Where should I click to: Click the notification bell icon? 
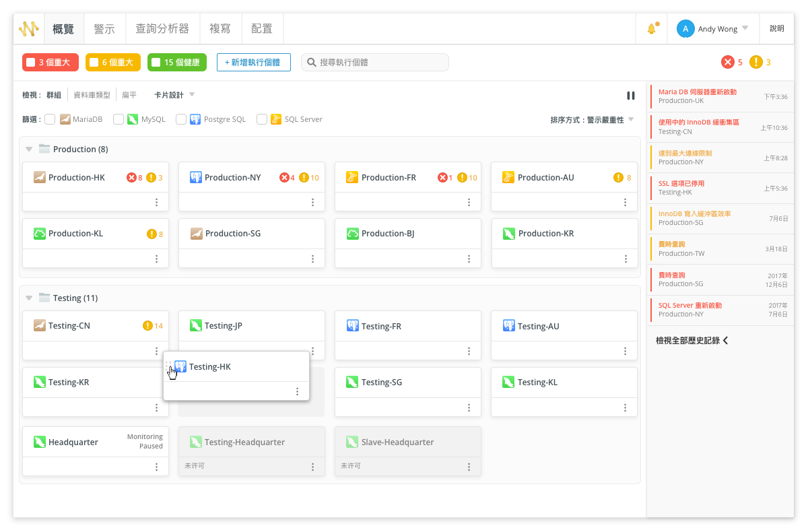tap(651, 29)
